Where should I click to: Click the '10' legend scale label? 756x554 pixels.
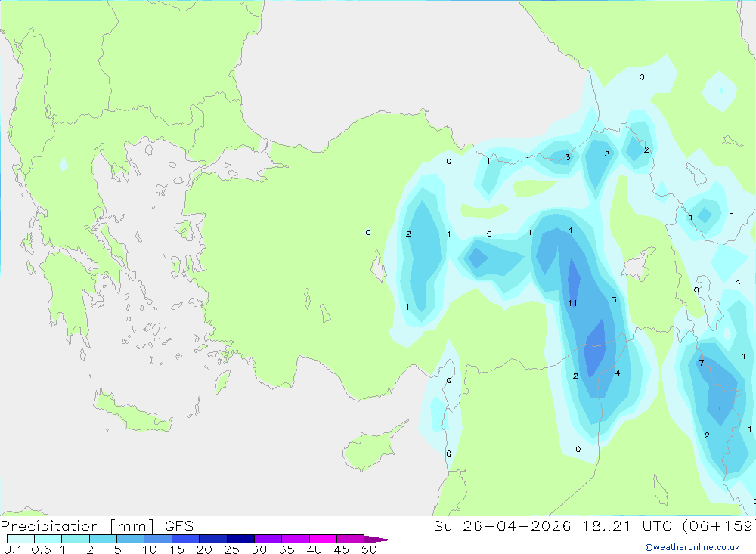tap(150, 549)
